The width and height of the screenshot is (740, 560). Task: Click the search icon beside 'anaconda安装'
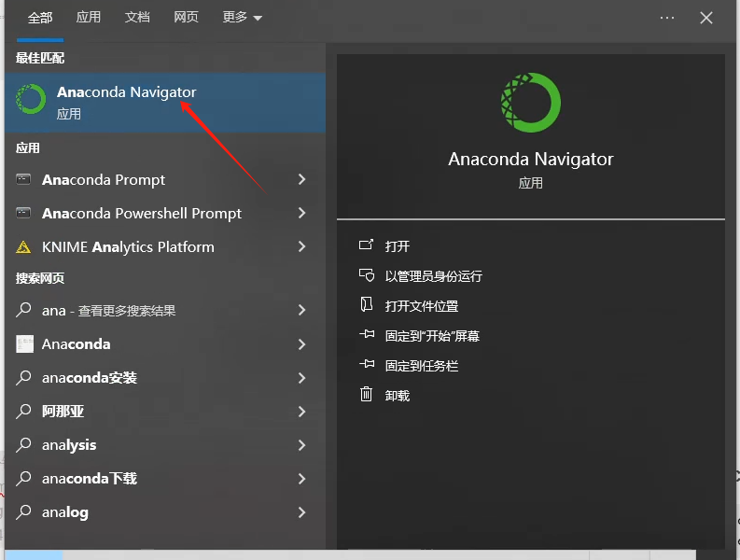[23, 378]
